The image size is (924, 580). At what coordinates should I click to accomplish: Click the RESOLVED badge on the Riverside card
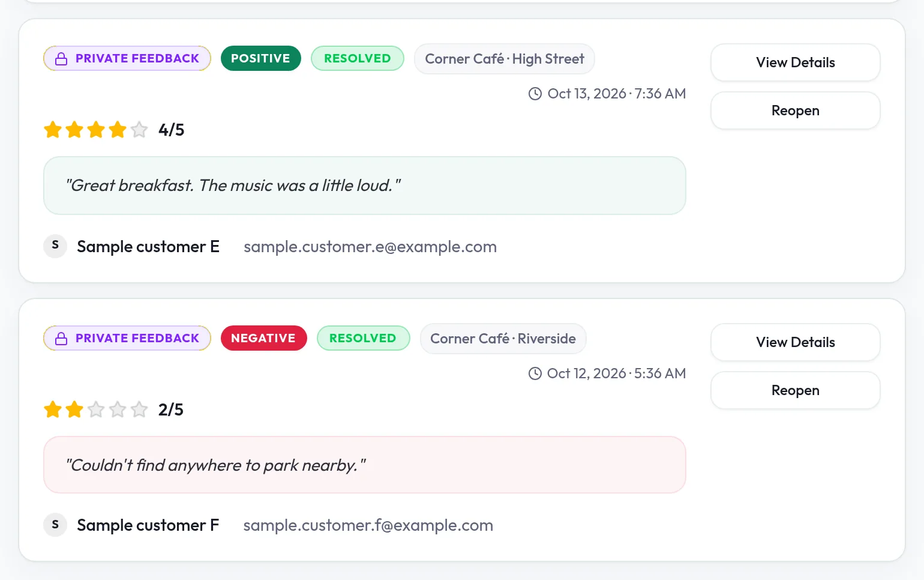363,338
